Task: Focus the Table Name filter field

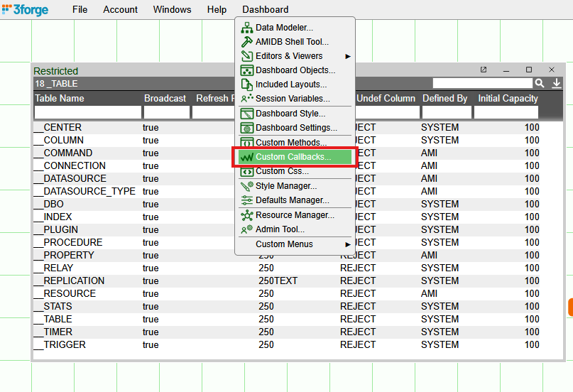Action: point(87,112)
